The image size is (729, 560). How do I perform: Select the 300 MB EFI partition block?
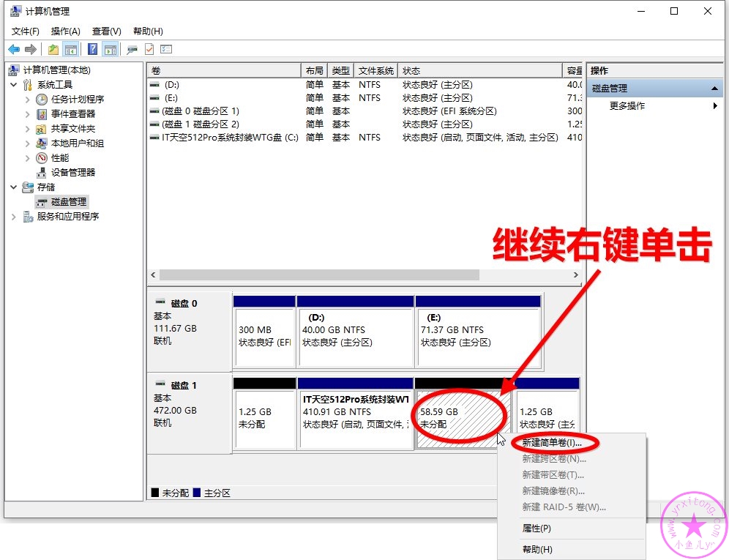264,332
